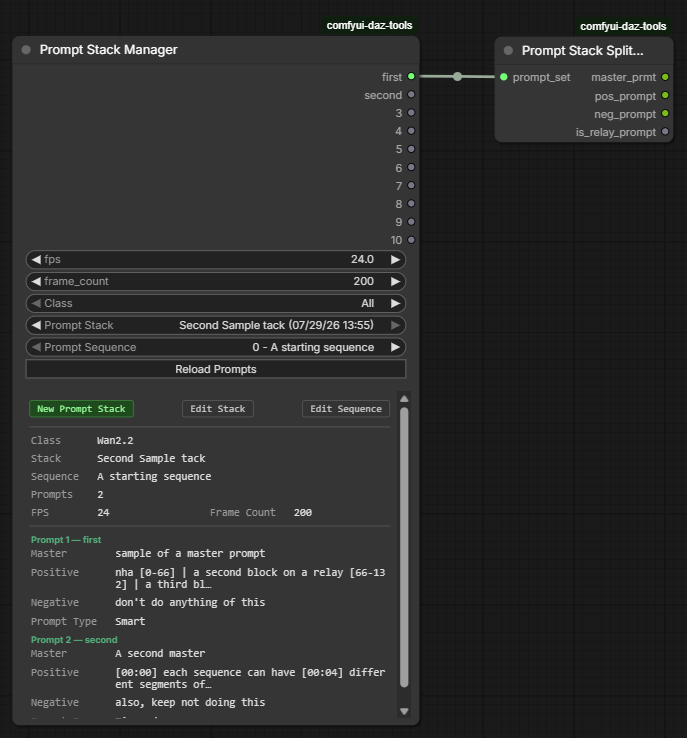Screen dimensions: 687x738
Task: Click the comfyui-daz-tools badge above the Splitter node
Action: tap(623, 26)
